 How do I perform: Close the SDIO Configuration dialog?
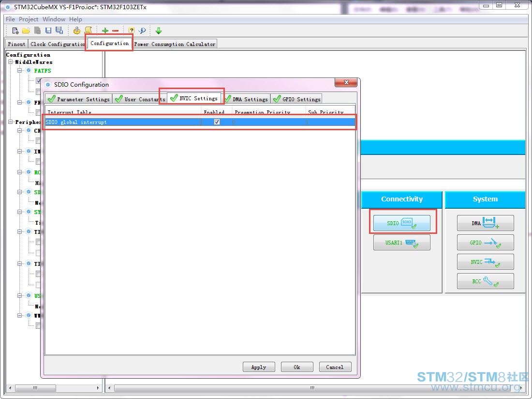click(346, 82)
